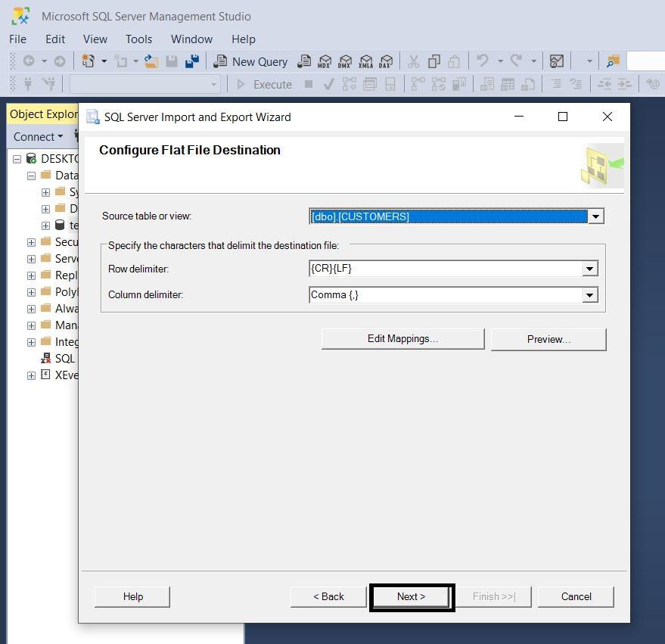Open the Help menu
Viewport: 665px width, 644px height.
pyautogui.click(x=244, y=39)
